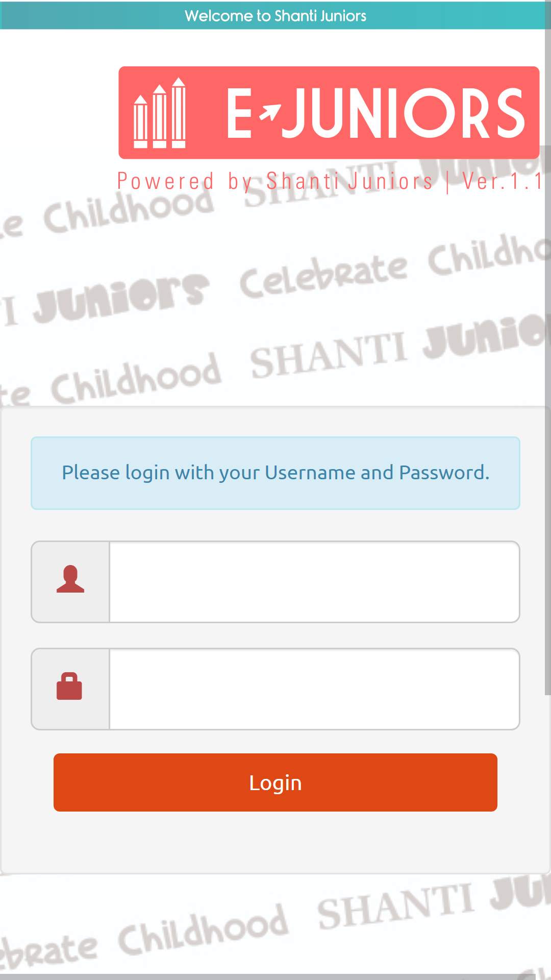Screen dimensions: 551x980
Task: Focus the username input field
Action: (x=314, y=582)
